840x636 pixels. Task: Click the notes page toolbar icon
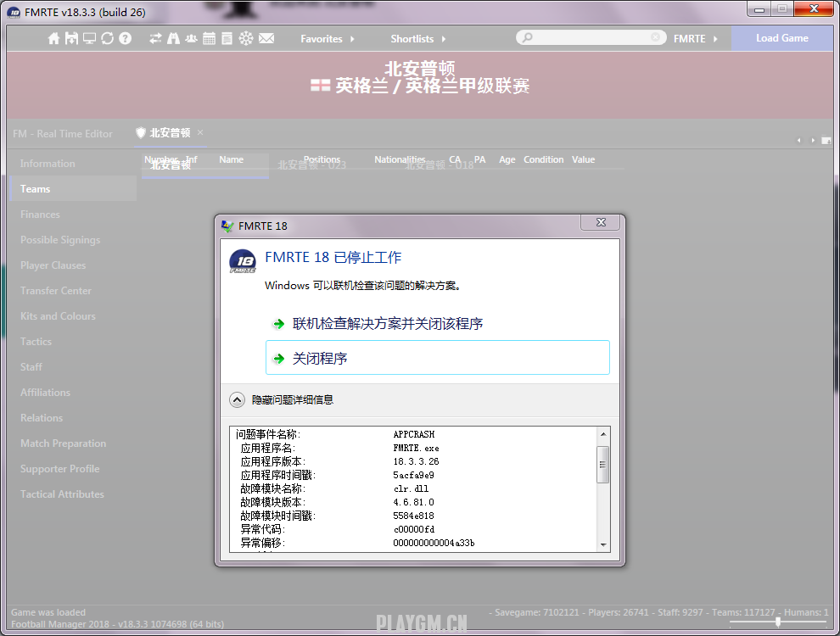click(227, 38)
